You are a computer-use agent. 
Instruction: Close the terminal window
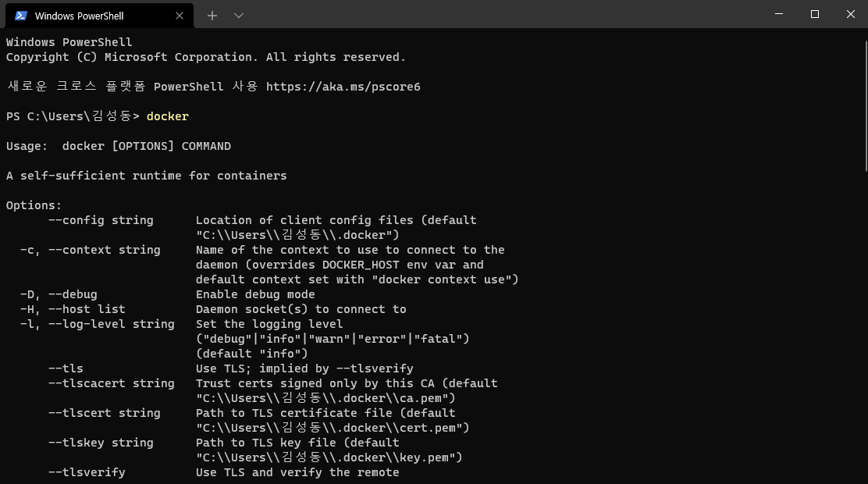click(x=851, y=14)
